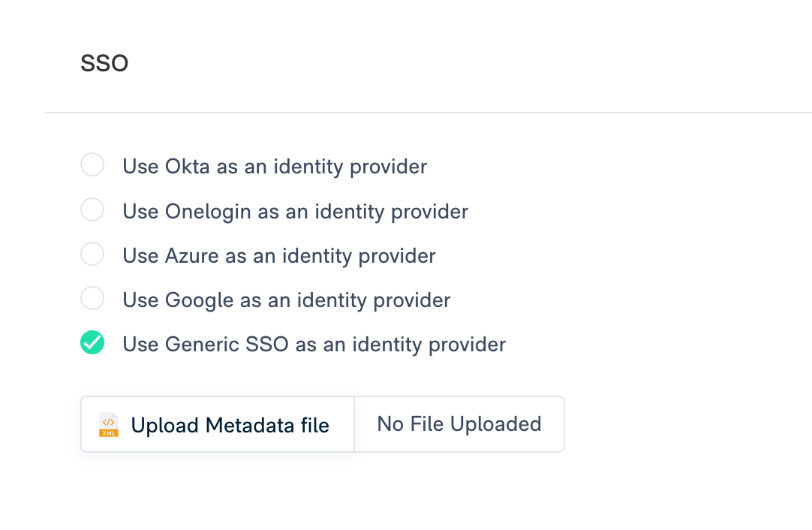Screen dimensions: 812x530
Task: Click the SSO section heading
Action: click(x=104, y=64)
